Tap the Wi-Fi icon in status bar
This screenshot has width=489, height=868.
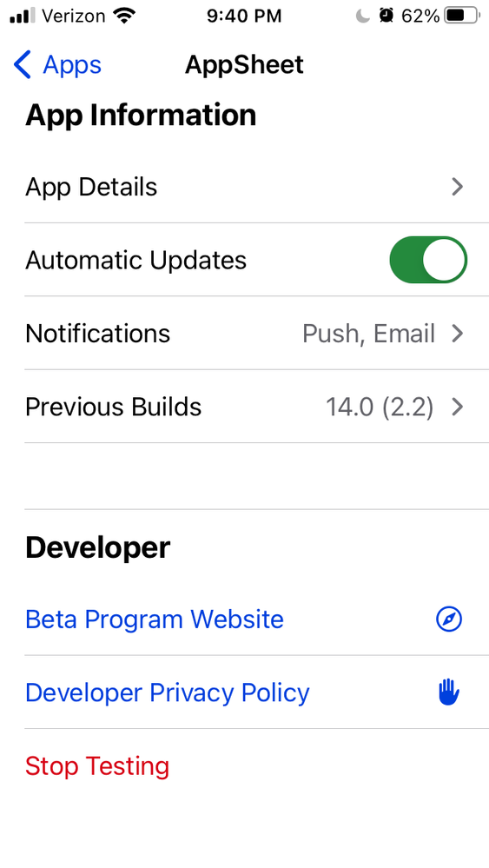(124, 16)
